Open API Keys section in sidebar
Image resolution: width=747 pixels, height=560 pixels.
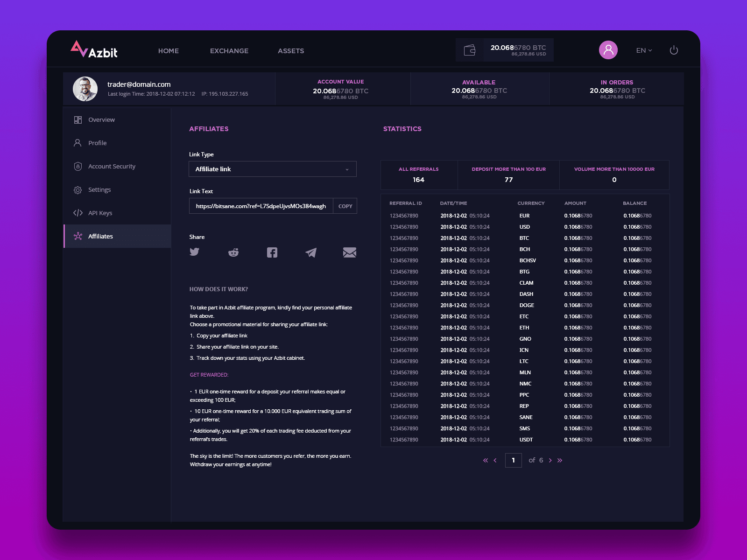pos(100,213)
